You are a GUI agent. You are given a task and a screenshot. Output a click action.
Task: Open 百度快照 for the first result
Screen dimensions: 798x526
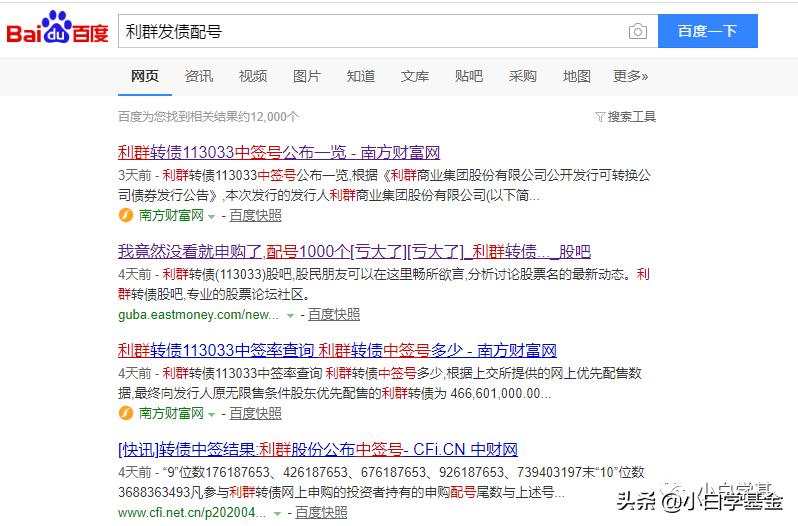point(255,216)
